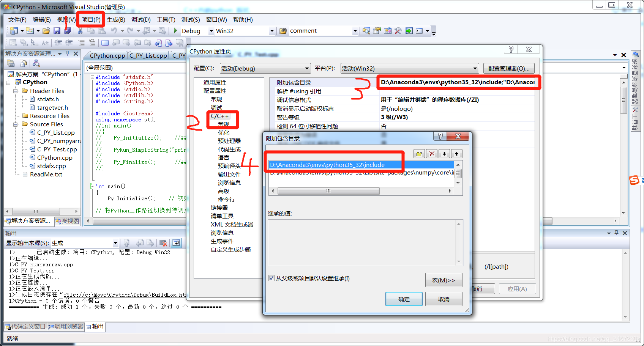Screen dimensions: 644x346
Task: Switch to the CPython.cpp editor tab
Action: click(107, 55)
